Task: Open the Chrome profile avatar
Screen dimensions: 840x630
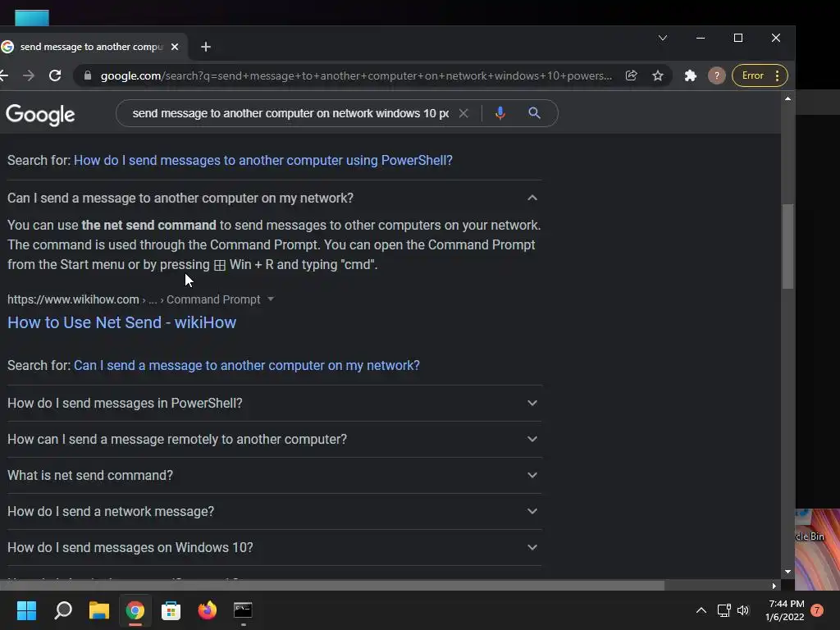Action: (x=717, y=75)
